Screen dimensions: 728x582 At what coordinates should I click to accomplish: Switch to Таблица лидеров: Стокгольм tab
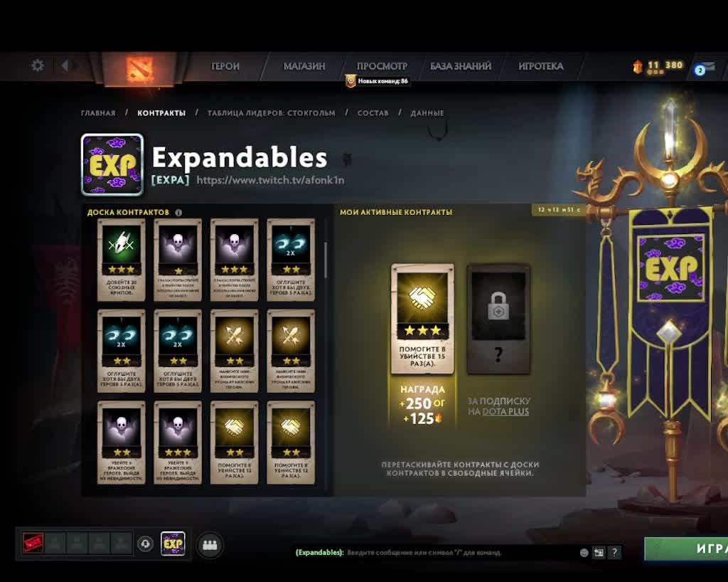(271, 113)
